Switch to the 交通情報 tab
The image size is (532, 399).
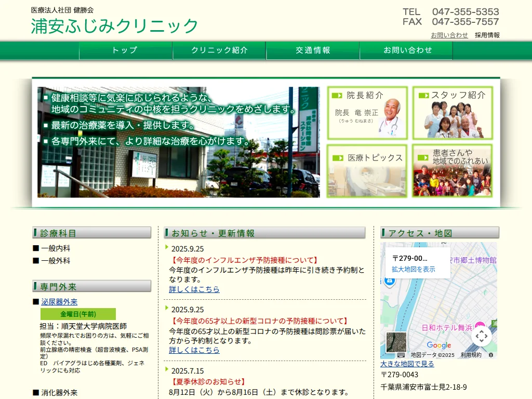tap(313, 50)
